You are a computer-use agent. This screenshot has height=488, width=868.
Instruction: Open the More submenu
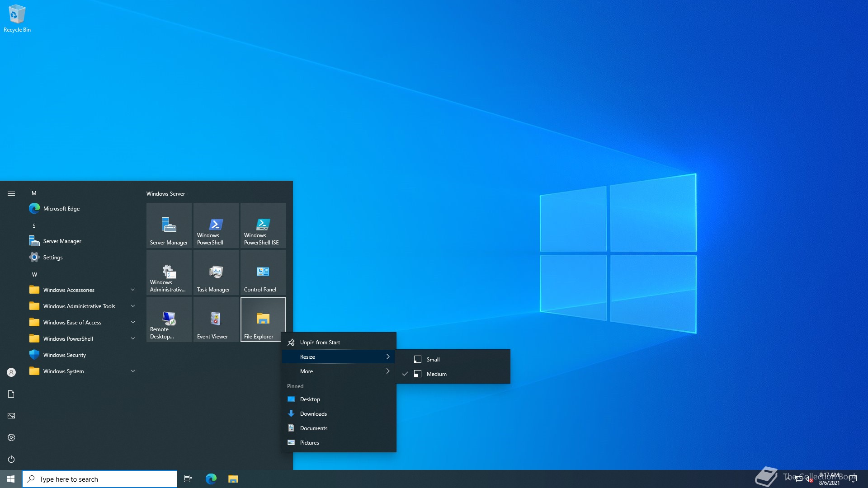click(x=339, y=371)
